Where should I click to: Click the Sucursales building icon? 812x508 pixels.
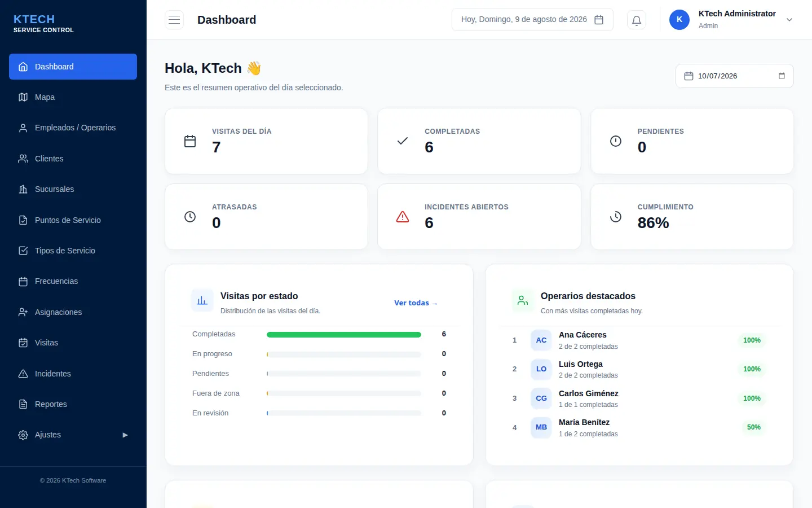point(23,189)
